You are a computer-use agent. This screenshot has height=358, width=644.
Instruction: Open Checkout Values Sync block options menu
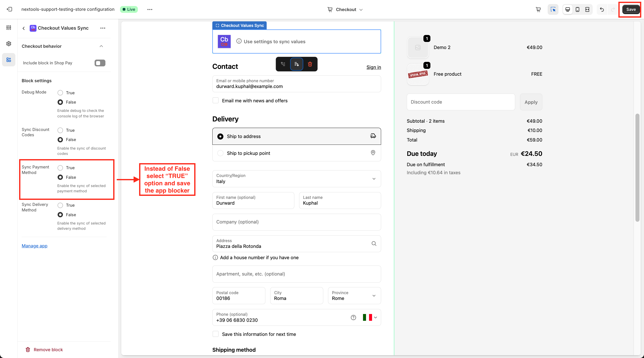tap(103, 28)
